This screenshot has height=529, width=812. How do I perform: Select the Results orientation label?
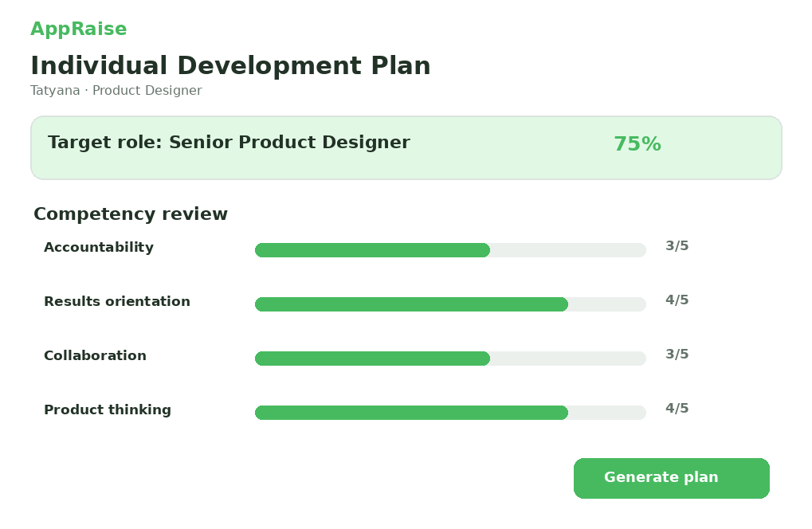point(117,301)
